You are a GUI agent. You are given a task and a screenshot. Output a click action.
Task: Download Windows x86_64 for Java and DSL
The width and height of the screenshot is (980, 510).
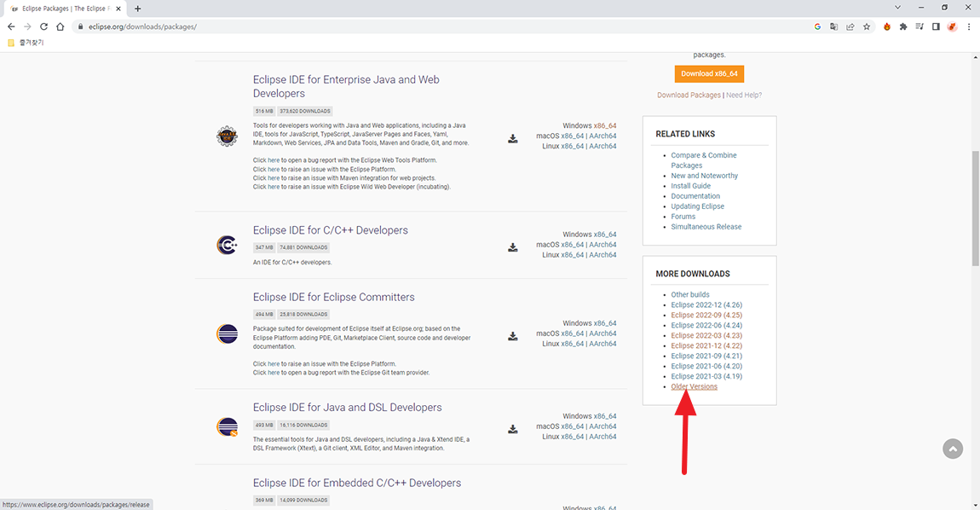pyautogui.click(x=605, y=416)
